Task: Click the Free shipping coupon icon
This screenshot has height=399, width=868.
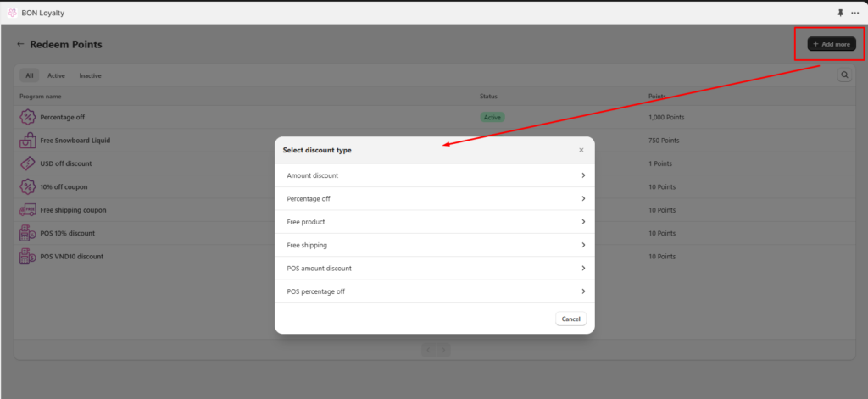Action: pyautogui.click(x=27, y=210)
